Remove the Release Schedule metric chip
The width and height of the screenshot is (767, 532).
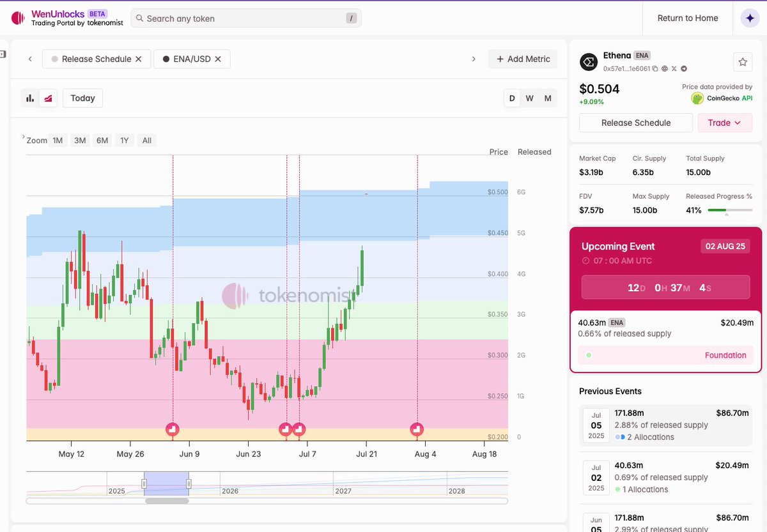pos(138,59)
